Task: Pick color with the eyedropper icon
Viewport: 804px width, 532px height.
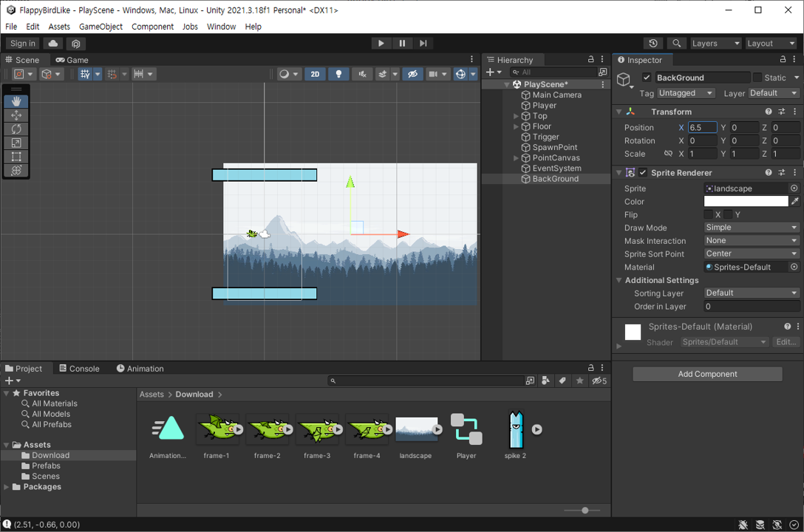Action: [x=795, y=202]
